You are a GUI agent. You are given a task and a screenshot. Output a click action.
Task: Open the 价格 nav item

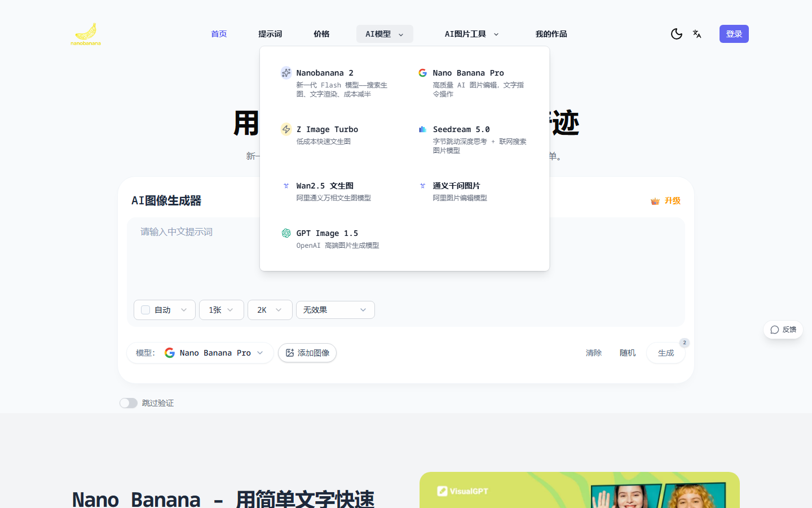[321, 34]
